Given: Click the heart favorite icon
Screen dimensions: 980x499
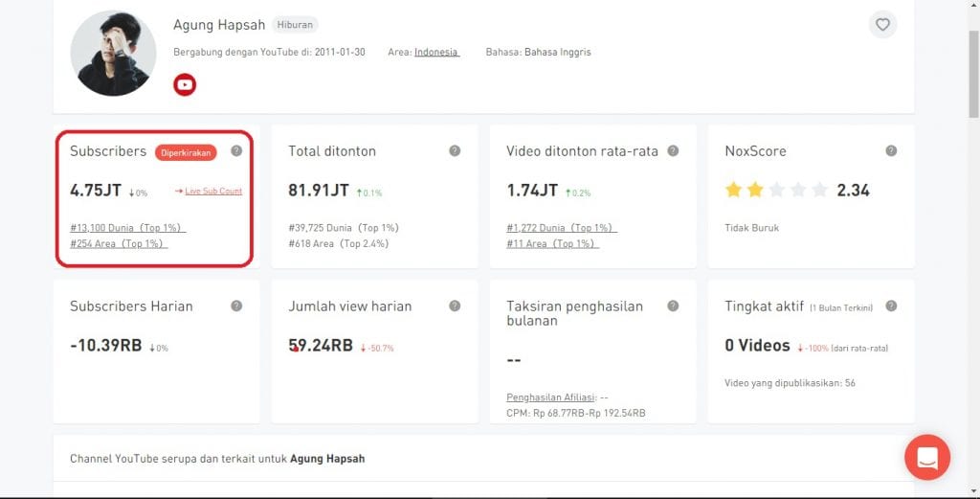Looking at the screenshot, I should (882, 25).
